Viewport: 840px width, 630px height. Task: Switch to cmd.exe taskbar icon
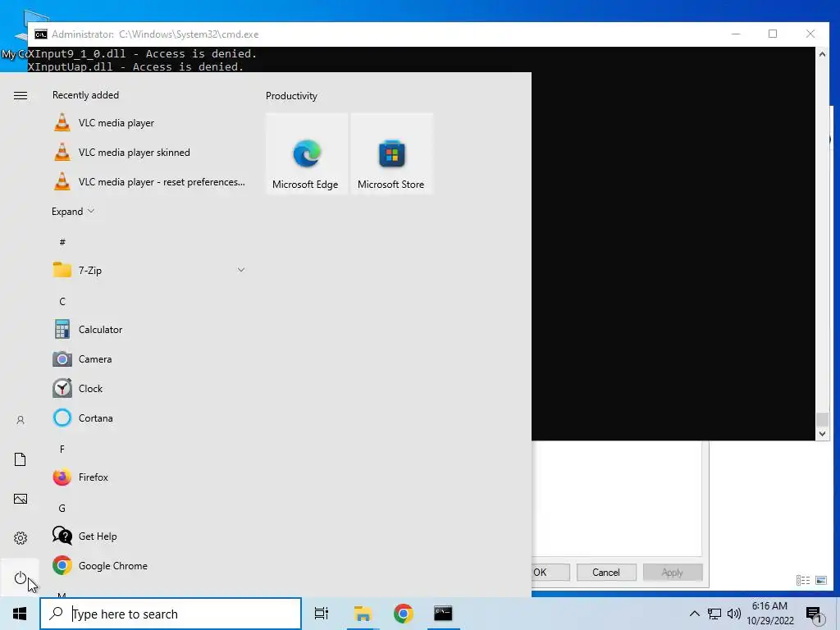click(443, 614)
